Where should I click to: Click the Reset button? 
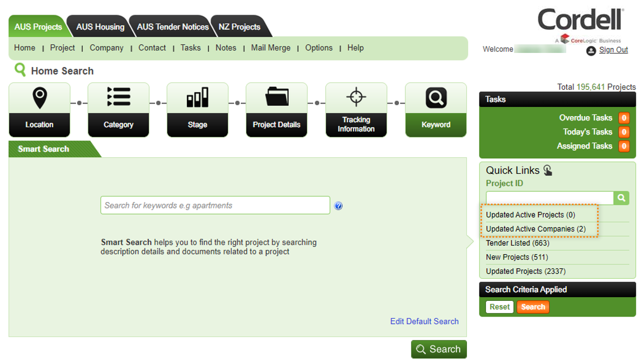click(x=499, y=307)
